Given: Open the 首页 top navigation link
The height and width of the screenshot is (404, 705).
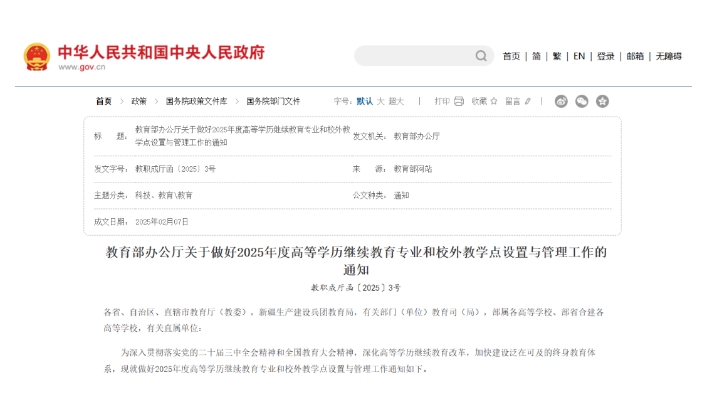Looking at the screenshot, I should click(x=511, y=56).
